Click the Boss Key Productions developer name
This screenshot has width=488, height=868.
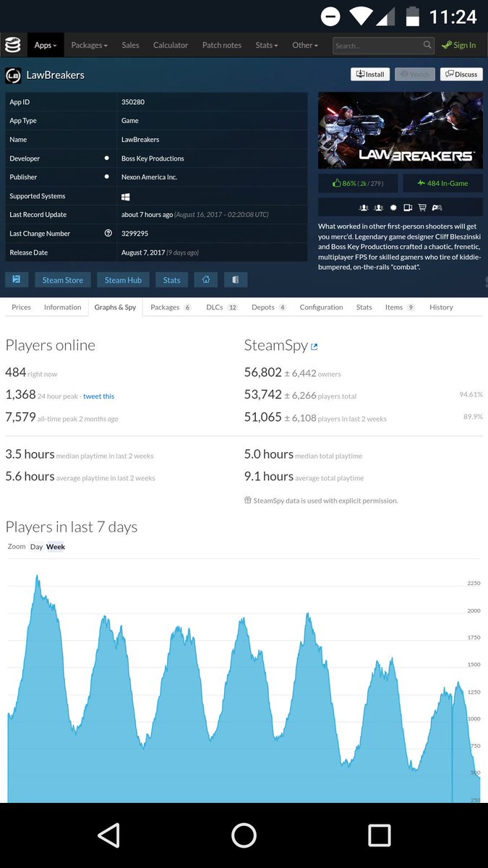(x=153, y=158)
